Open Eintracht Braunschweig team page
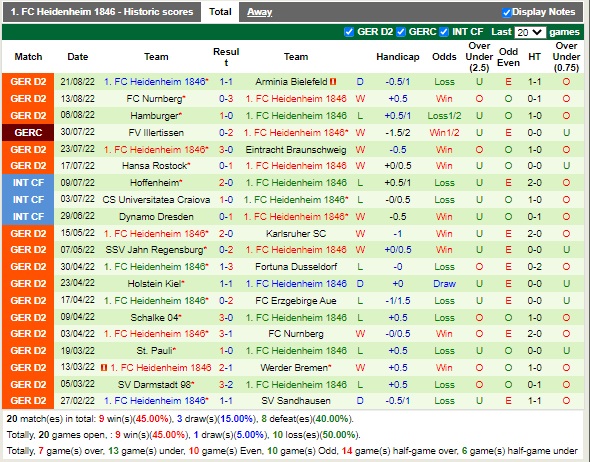This screenshot has width=590, height=462. [x=296, y=150]
